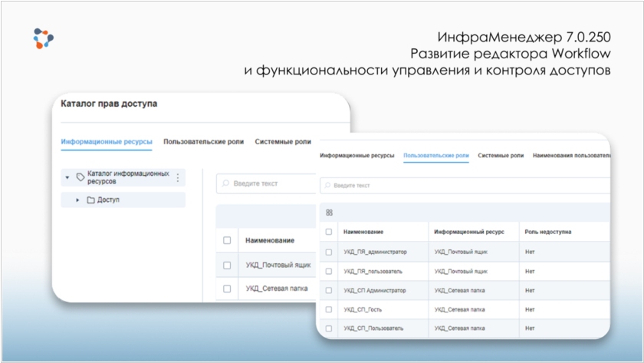Click the УКД_Почтовый ящик cell in the left table
Screen dimensions: 644x363
[x=278, y=266]
